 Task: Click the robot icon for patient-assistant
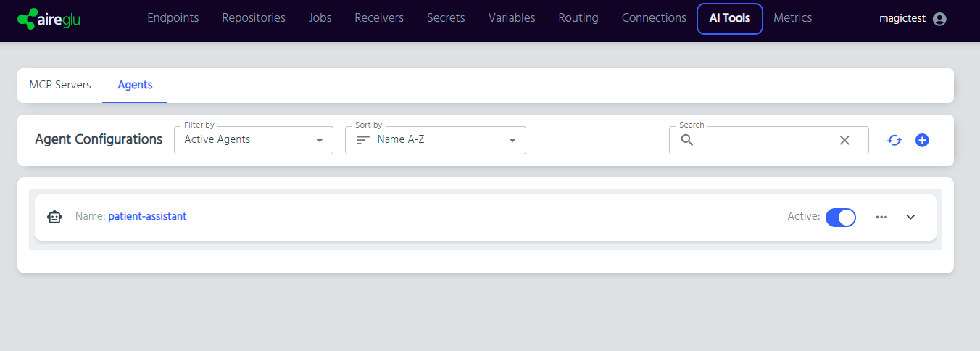(x=54, y=217)
